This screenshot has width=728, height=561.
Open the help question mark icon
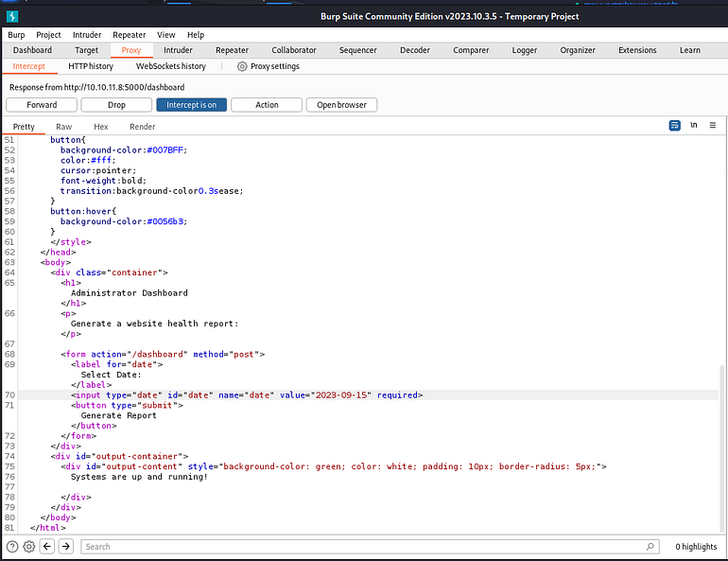coord(12,547)
